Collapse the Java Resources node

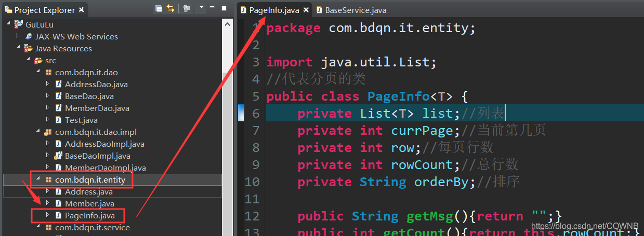[18, 48]
